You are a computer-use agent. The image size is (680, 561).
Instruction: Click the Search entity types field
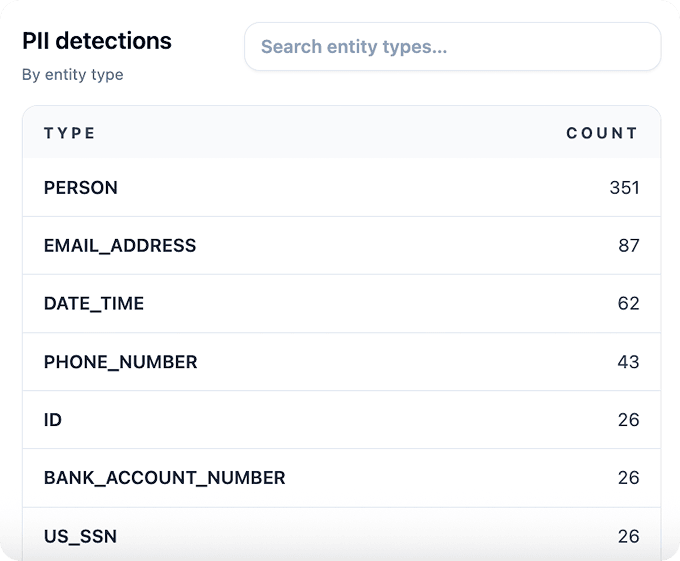(452, 47)
